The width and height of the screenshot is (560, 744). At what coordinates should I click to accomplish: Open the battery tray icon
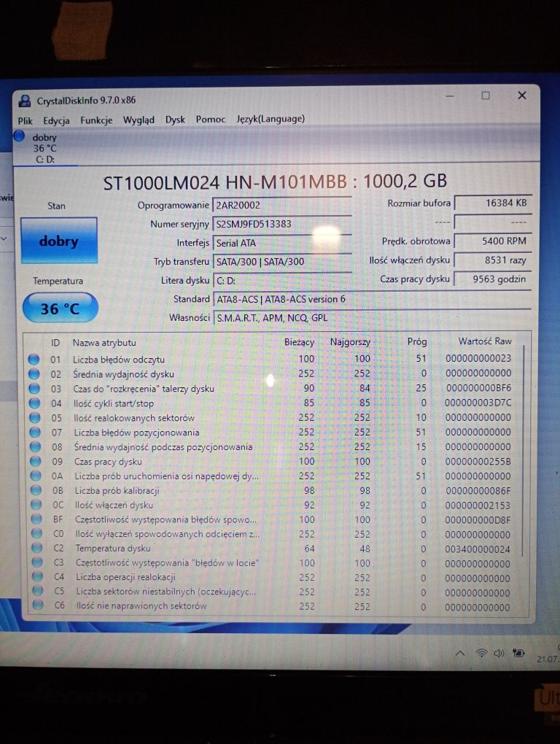point(518,654)
